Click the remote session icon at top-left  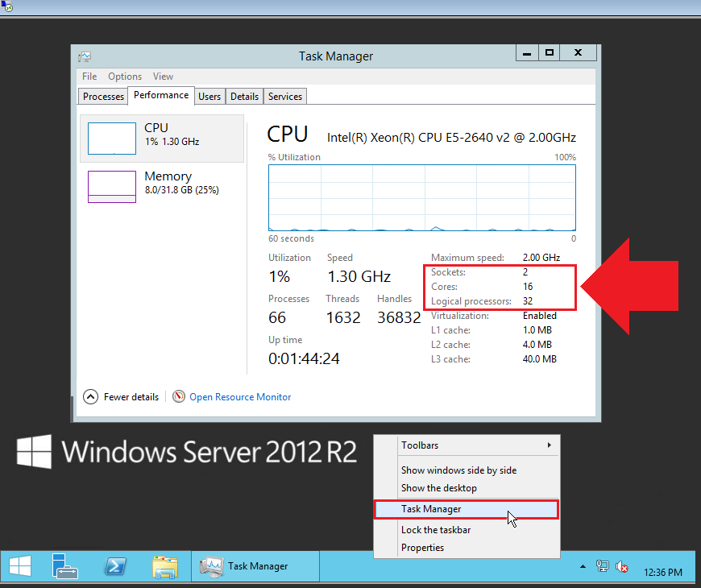6,6
